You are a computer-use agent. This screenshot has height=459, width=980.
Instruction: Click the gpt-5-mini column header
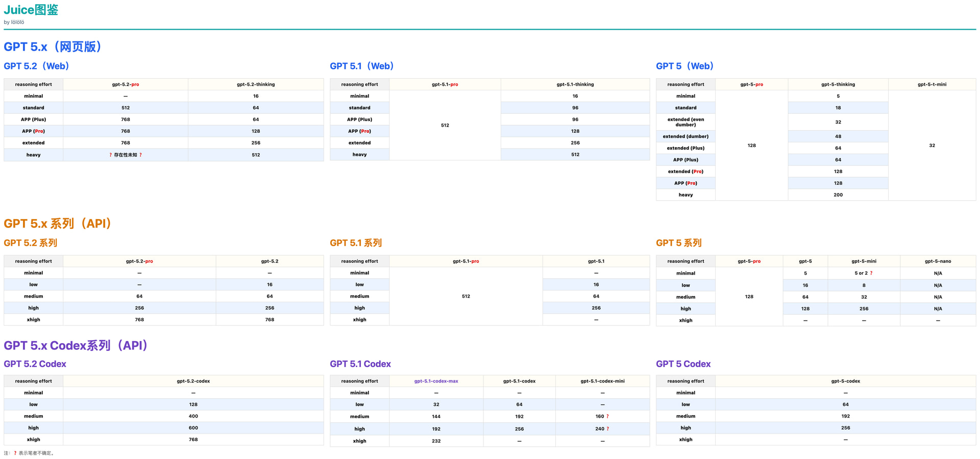pyautogui.click(x=864, y=261)
